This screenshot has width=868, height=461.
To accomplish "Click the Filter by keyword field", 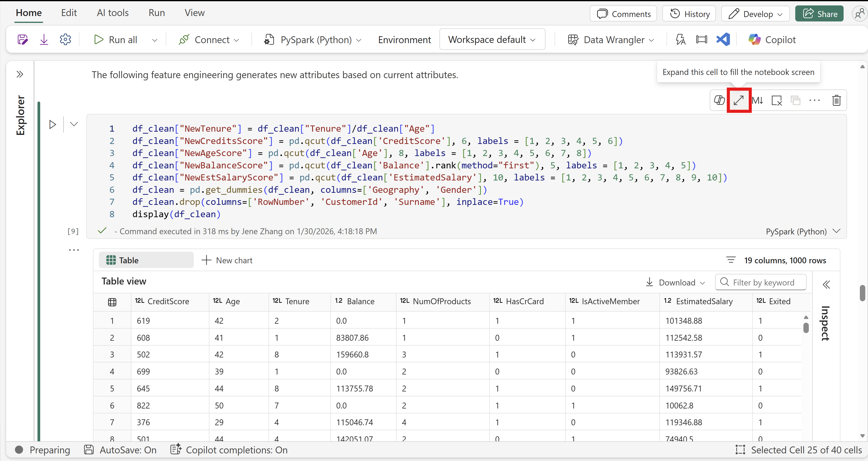I will point(763,283).
